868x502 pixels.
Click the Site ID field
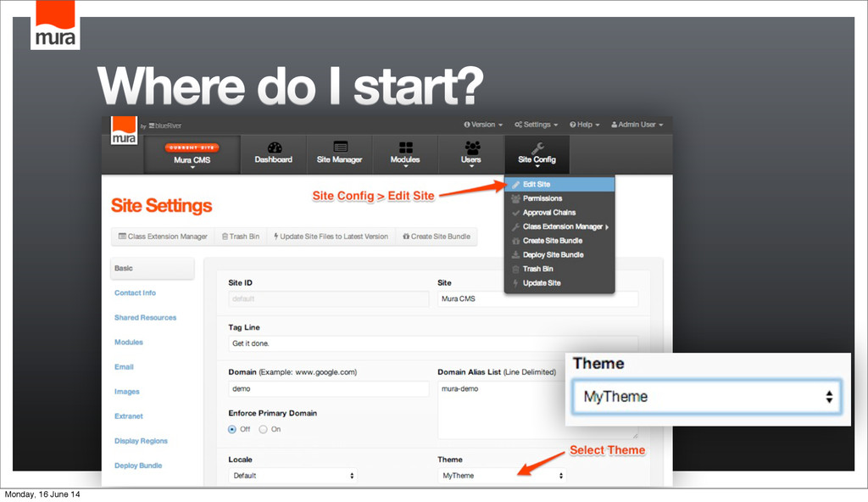click(329, 299)
